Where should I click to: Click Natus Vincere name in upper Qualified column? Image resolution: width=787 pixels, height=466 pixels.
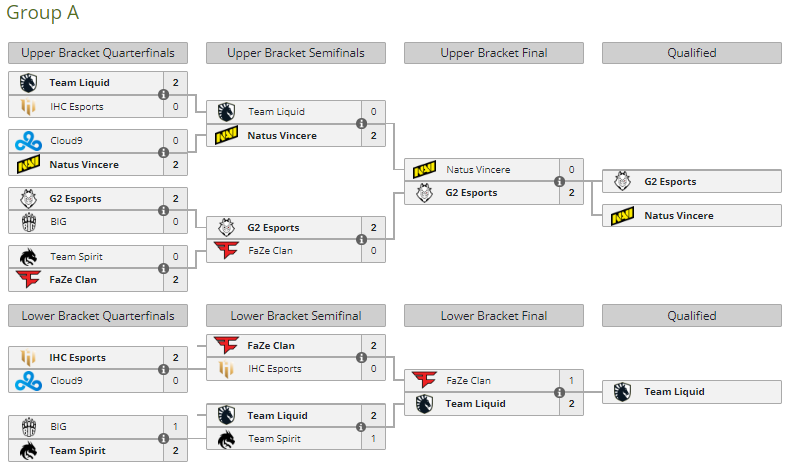click(x=679, y=215)
